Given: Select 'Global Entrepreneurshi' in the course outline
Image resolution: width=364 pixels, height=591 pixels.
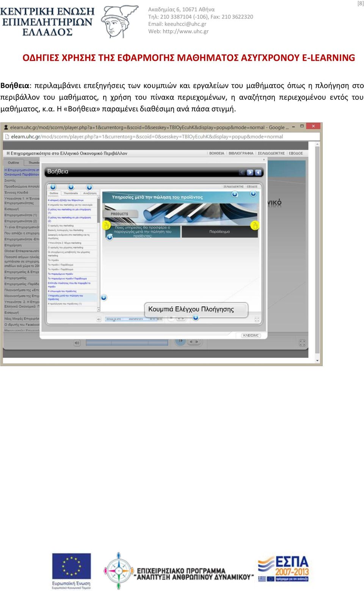Looking at the screenshot, I should pyautogui.click(x=22, y=251).
